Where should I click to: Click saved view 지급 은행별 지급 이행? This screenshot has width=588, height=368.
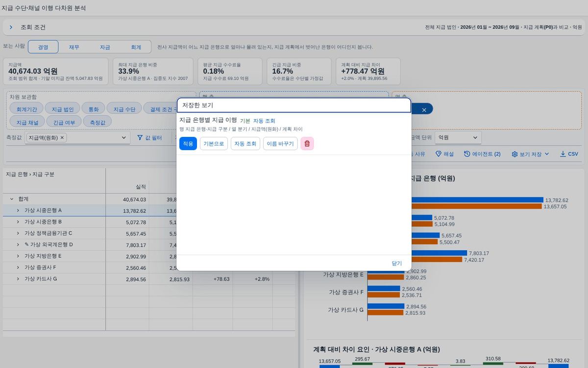click(208, 120)
